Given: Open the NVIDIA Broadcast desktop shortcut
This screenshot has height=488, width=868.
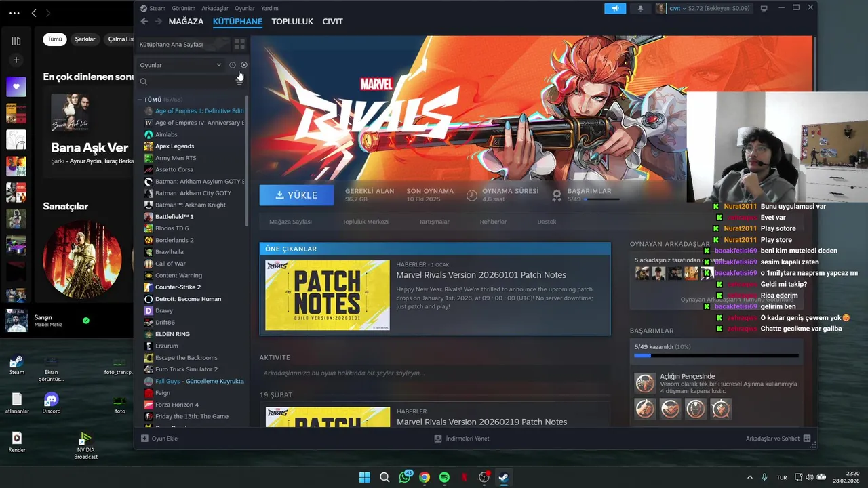Looking at the screenshot, I should [x=85, y=445].
